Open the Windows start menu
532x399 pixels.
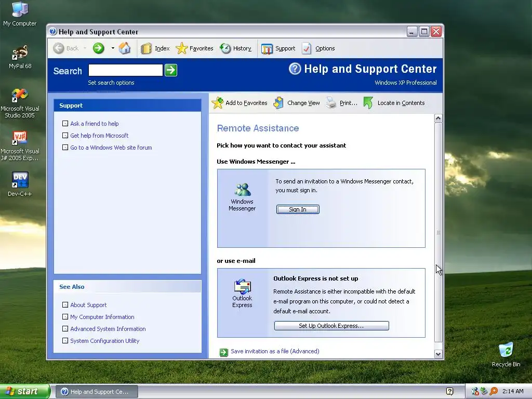[24, 392]
